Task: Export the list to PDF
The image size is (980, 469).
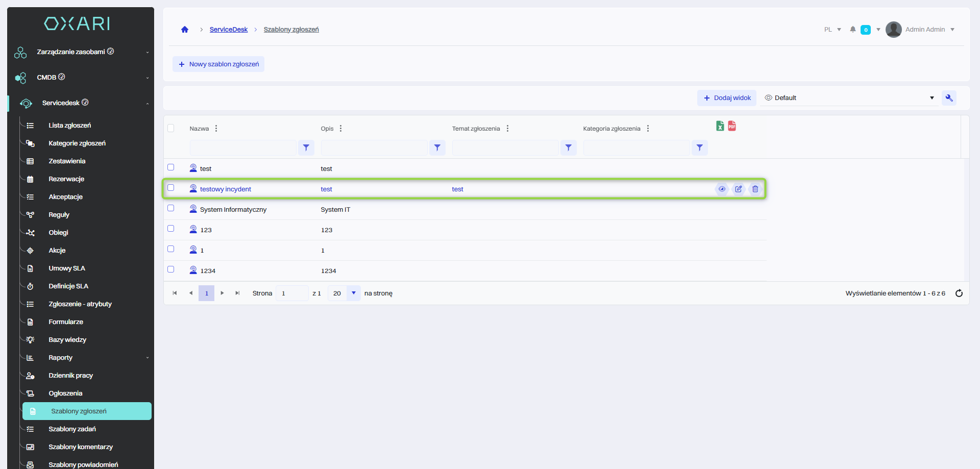Action: tap(732, 126)
